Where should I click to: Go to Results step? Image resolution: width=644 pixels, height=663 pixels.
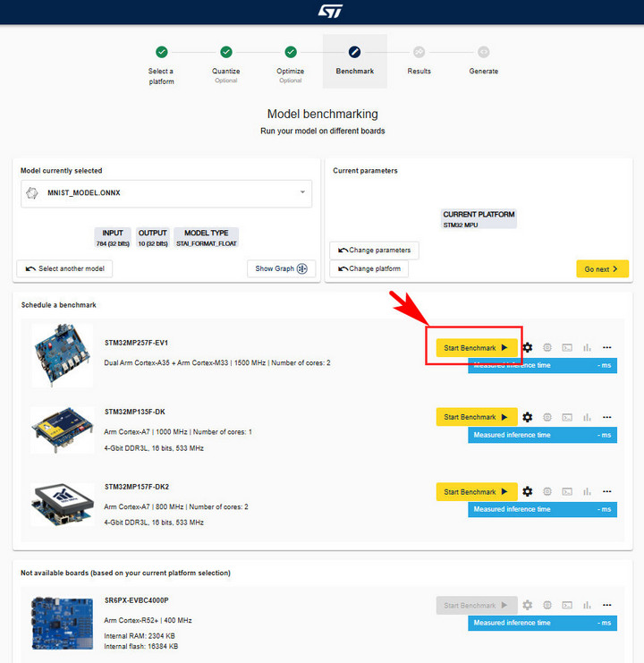(419, 61)
